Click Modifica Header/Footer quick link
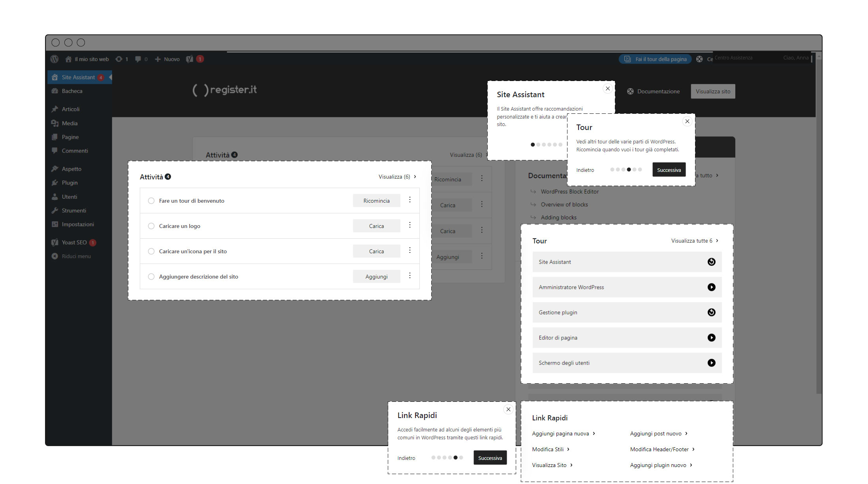868x484 pixels. [662, 450]
